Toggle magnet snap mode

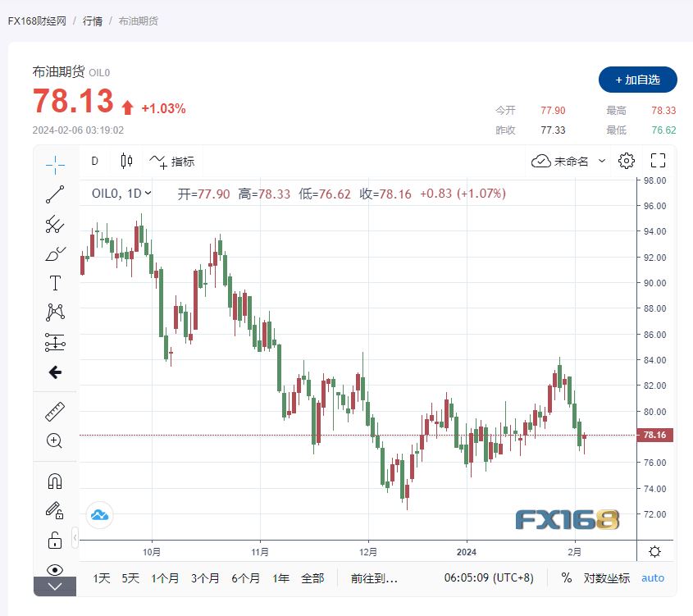pyautogui.click(x=55, y=481)
